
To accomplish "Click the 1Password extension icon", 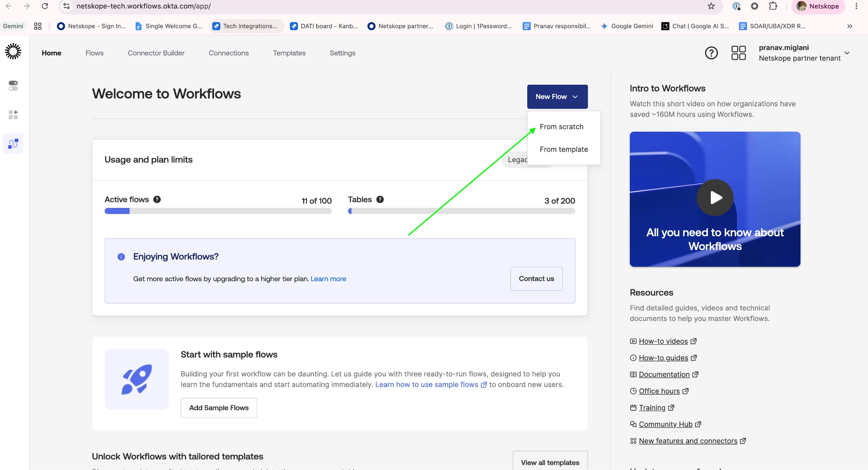I will [736, 6].
